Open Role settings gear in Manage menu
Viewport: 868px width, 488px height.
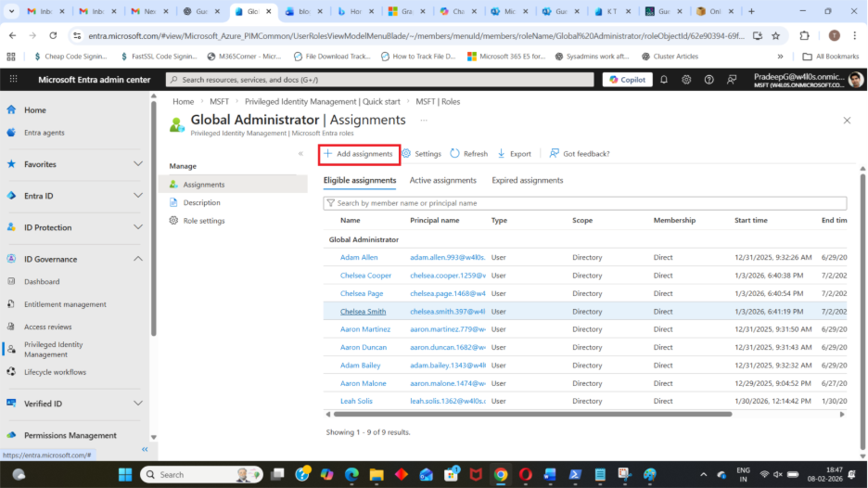point(173,221)
